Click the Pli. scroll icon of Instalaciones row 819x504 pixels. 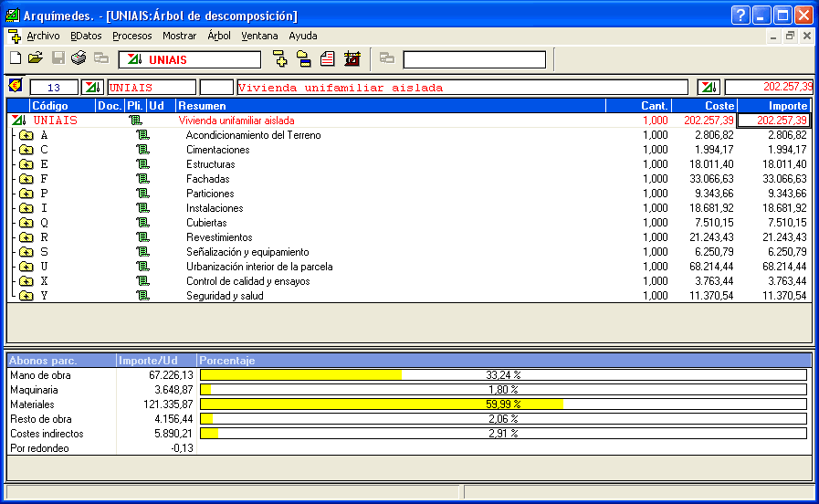click(x=142, y=208)
